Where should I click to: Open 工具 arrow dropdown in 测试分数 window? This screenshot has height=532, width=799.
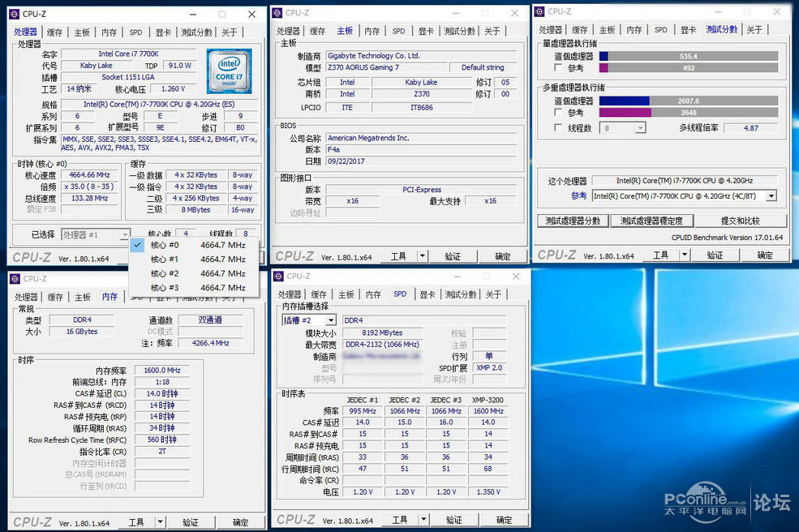pos(685,255)
